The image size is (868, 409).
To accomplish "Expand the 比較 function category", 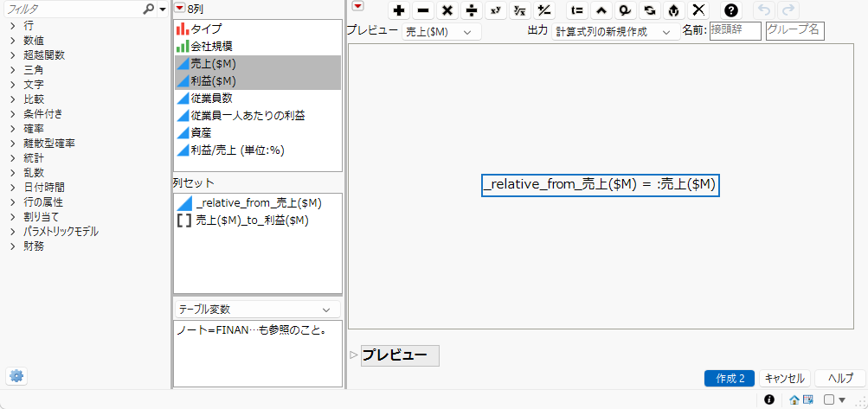I will (x=13, y=99).
